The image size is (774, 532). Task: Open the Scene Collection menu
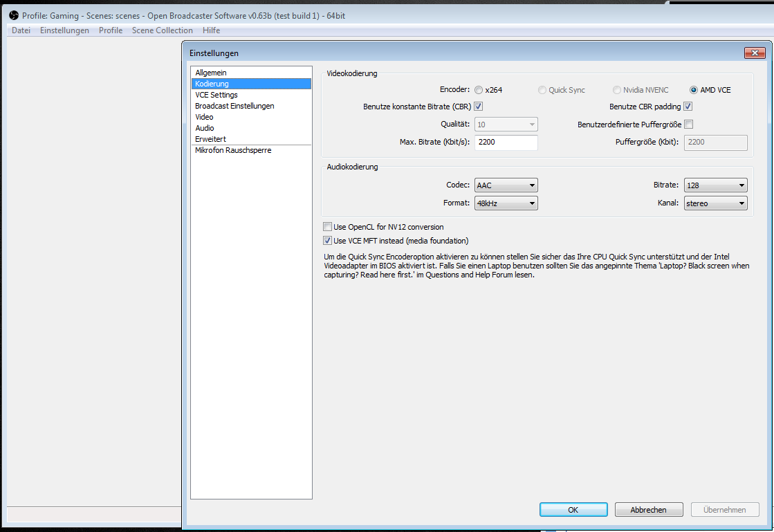[x=163, y=30]
